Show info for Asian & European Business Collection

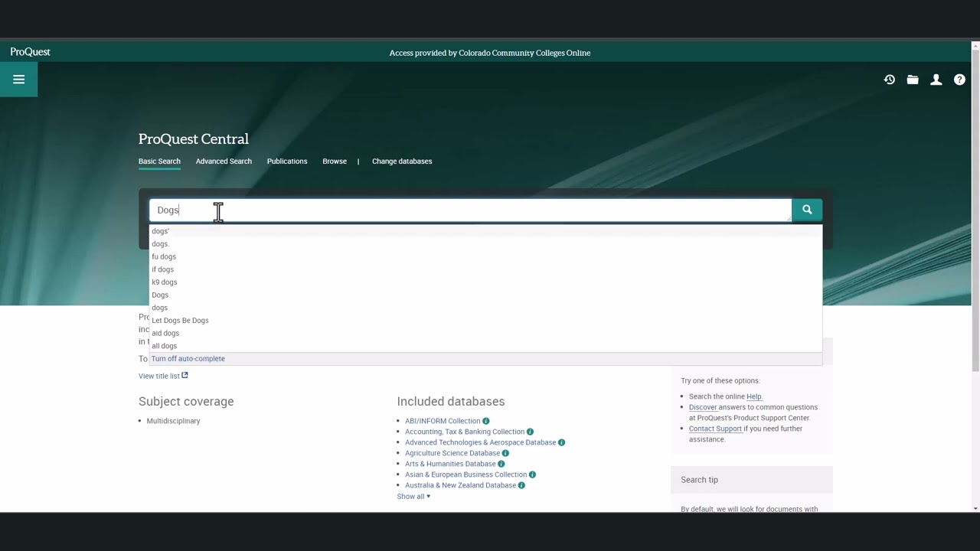coord(532,474)
